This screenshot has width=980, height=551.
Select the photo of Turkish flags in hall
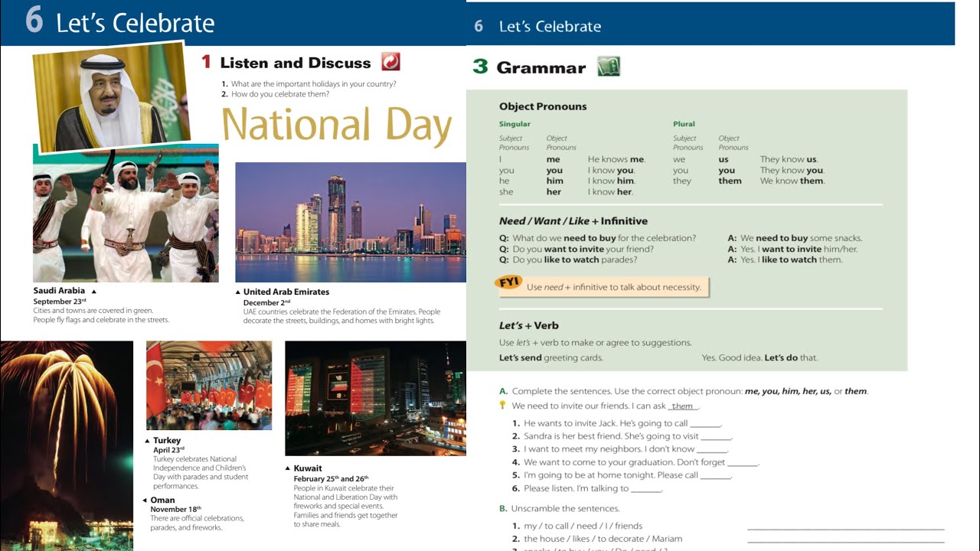[209, 385]
